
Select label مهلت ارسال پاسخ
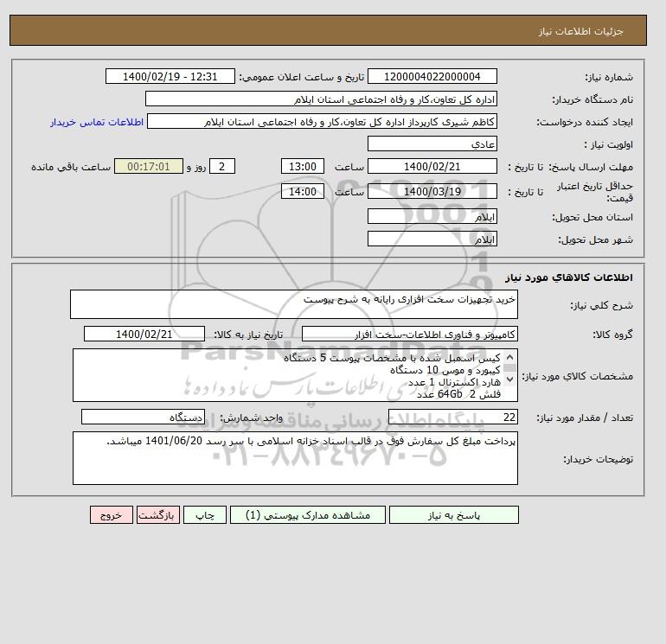tap(592, 167)
